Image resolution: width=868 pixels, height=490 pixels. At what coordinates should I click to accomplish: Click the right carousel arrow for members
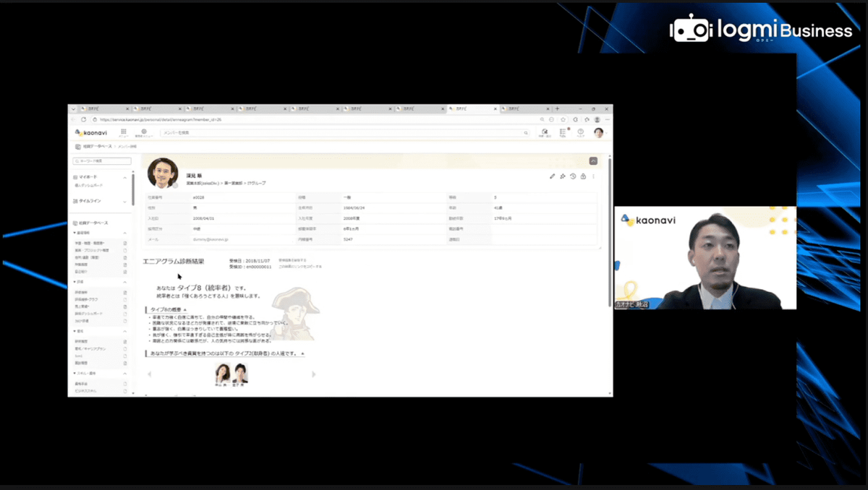coord(314,374)
